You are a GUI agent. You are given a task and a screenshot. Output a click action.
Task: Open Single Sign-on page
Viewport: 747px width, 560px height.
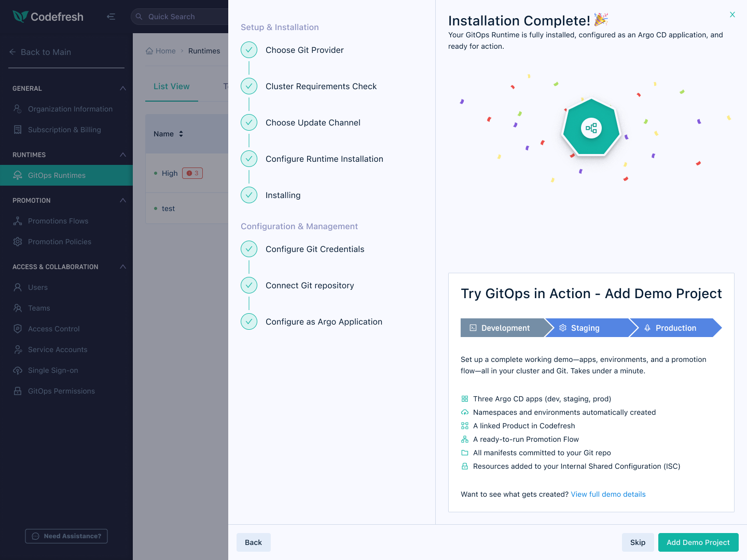[66, 370]
